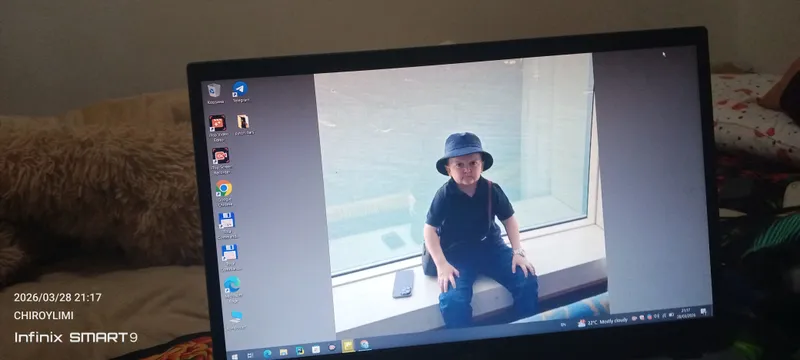Open the Google Chrome desktop shortcut
Screen dimensions: 800x360
coord(224,193)
